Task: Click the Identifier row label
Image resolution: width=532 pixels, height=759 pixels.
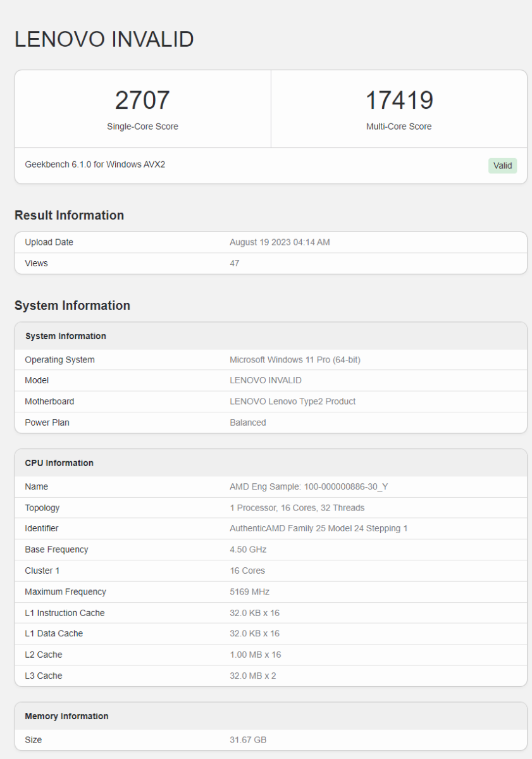Action: coord(42,528)
